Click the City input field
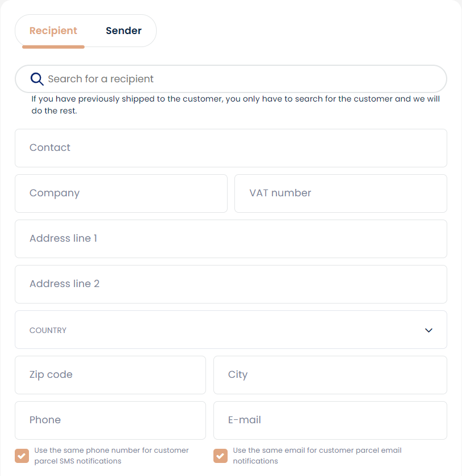The height and width of the screenshot is (476, 462). click(x=330, y=375)
